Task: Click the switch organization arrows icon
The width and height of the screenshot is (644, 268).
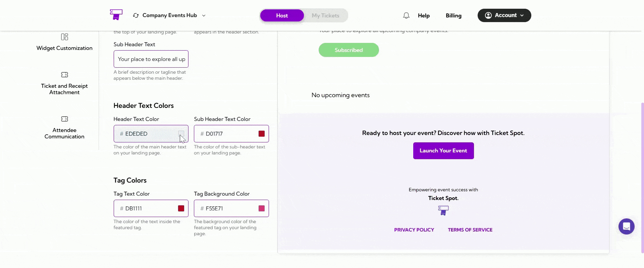Action: (x=136, y=15)
